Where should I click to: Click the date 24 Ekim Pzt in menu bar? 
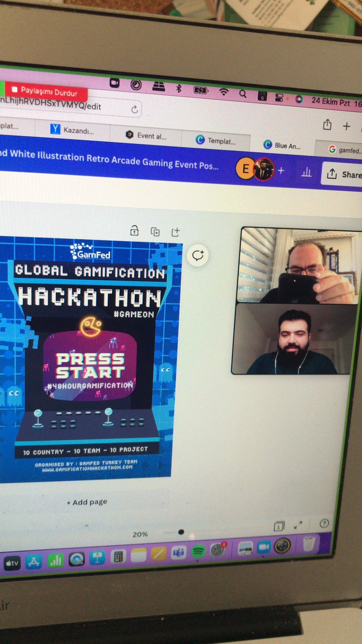click(331, 101)
